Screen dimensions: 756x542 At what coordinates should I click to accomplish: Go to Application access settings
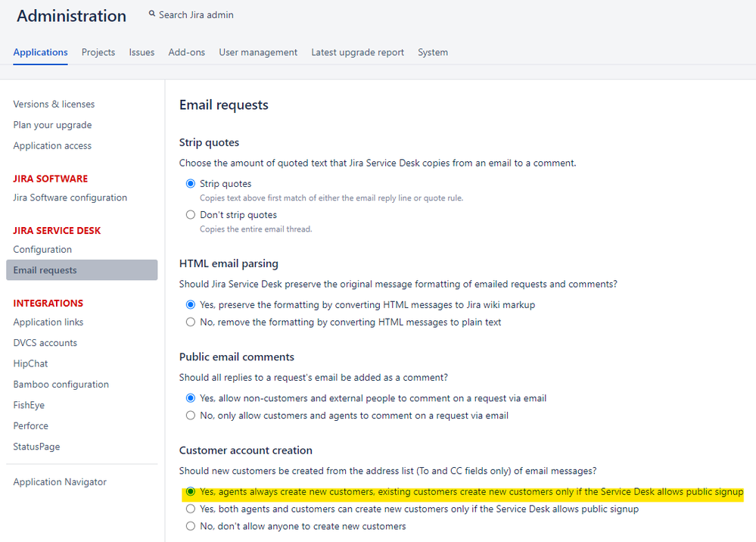(52, 145)
